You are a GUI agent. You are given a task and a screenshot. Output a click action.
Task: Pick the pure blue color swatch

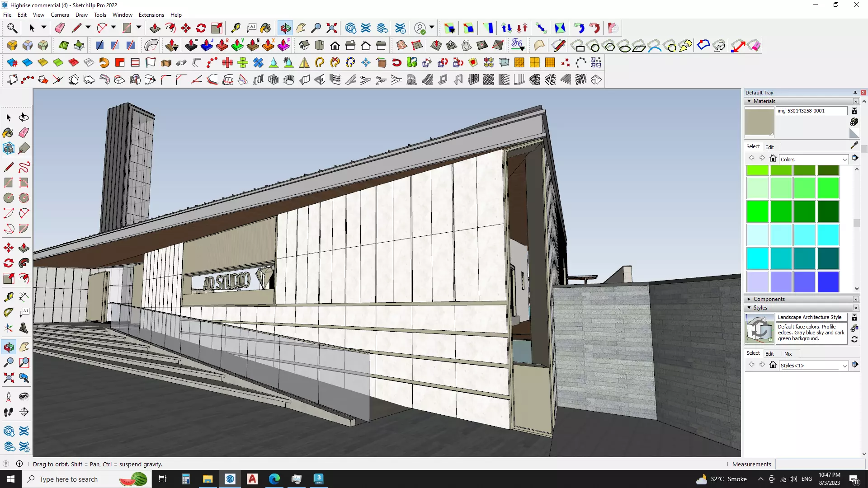828,282
